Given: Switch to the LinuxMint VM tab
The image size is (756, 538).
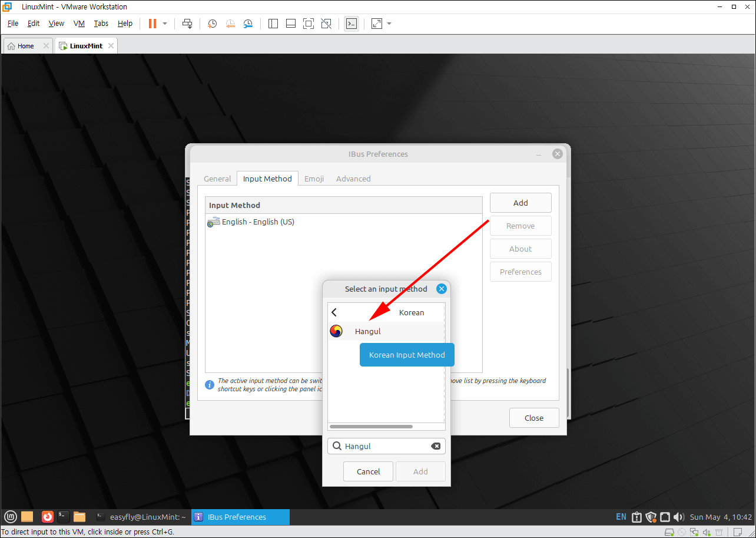Looking at the screenshot, I should pos(86,46).
